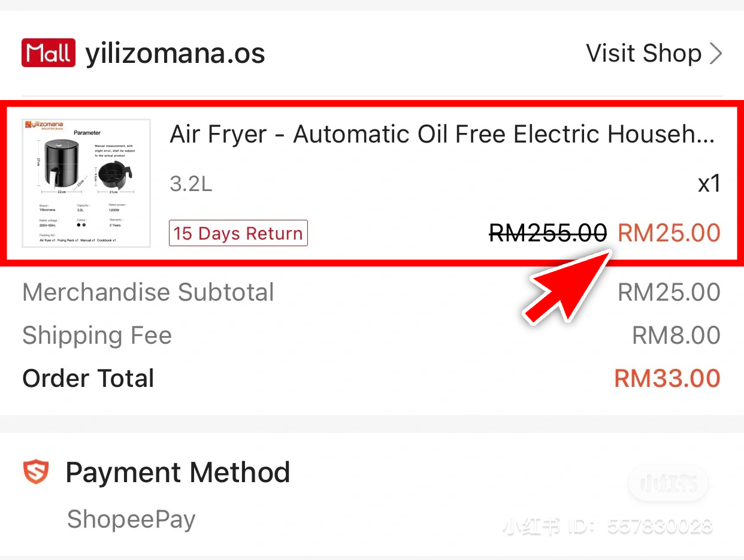
Task: Expand shop via chevron arrow
Action: [716, 54]
